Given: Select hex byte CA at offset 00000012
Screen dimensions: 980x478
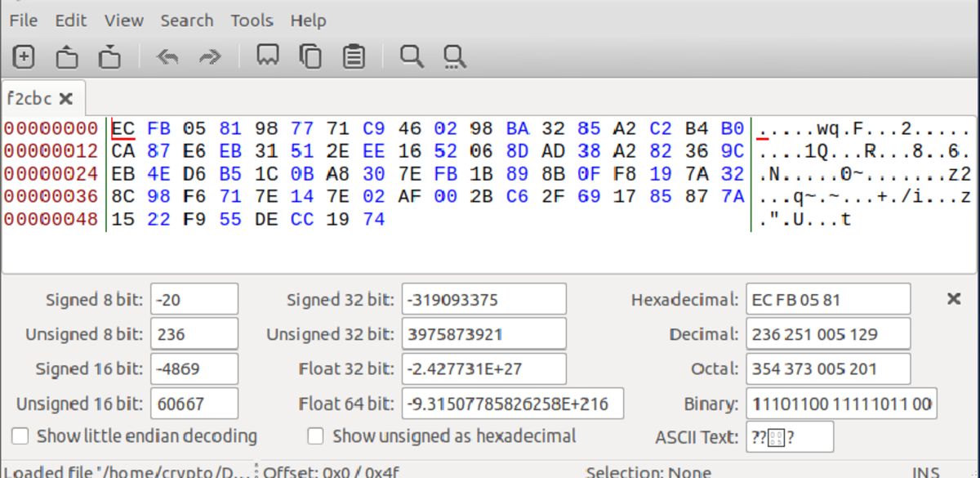Looking at the screenshot, I should tap(122, 151).
